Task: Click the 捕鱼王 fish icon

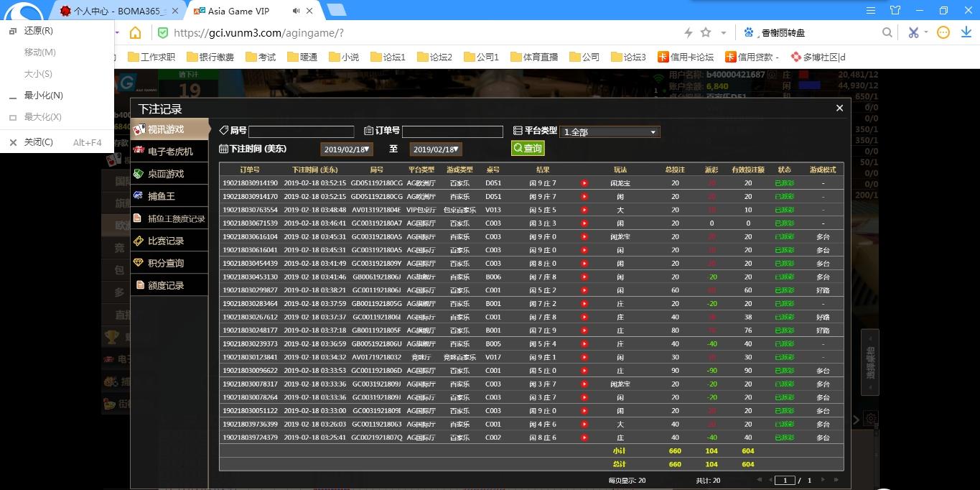Action: [x=139, y=195]
